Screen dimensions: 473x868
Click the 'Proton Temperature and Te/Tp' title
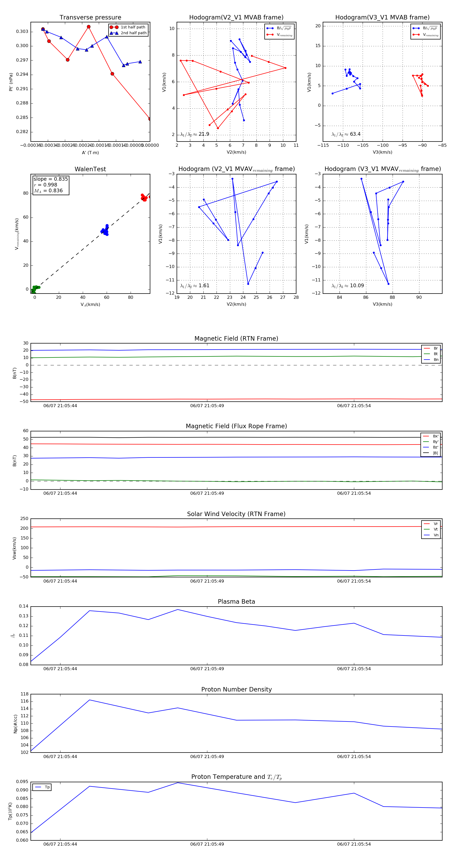(x=236, y=777)
